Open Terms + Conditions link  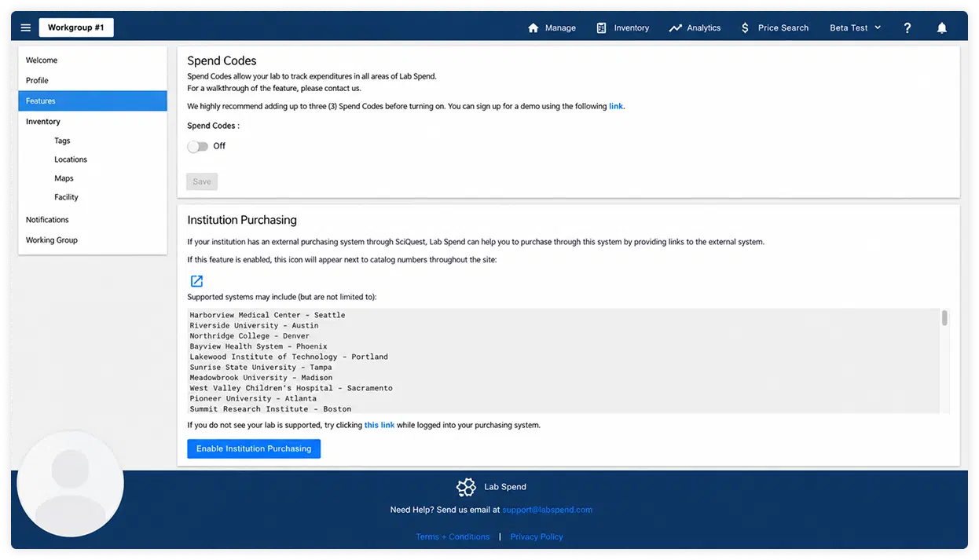453,536
